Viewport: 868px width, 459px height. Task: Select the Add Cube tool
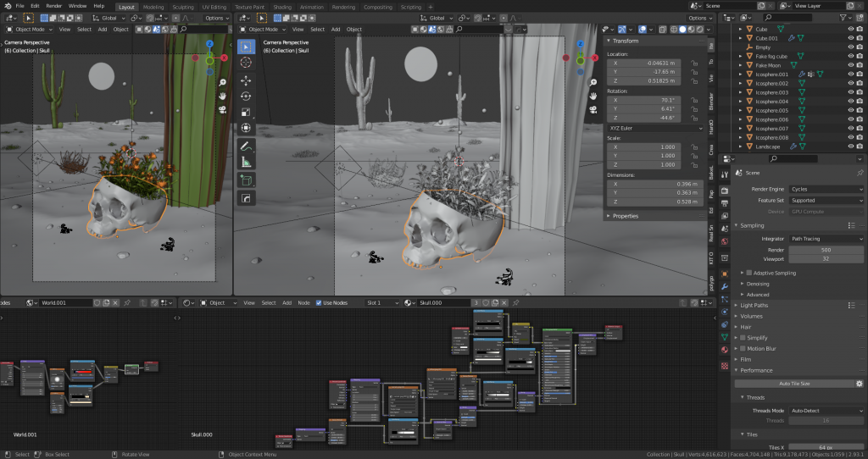246,180
